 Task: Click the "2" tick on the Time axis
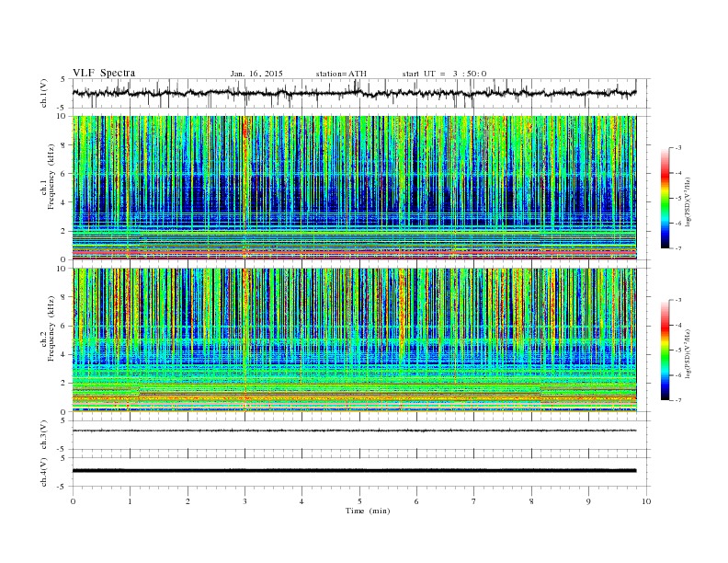pos(188,501)
